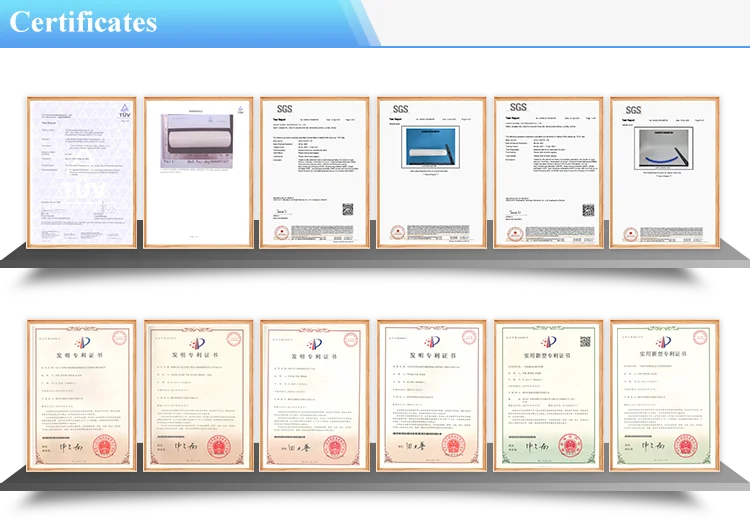This screenshot has width=750, height=521.
Task: Select the invention patent certificate below the TÜV roll photo page
Action: pyautogui.click(x=199, y=396)
